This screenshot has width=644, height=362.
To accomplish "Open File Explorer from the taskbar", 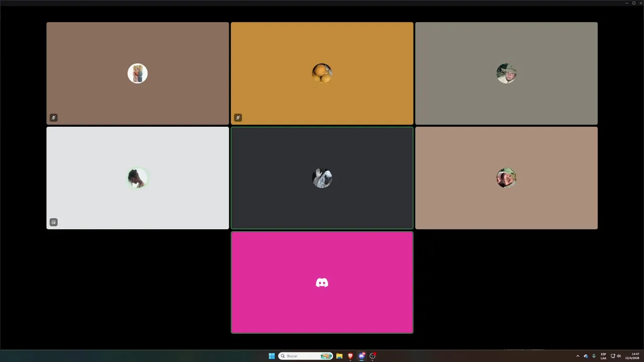I will coord(339,356).
